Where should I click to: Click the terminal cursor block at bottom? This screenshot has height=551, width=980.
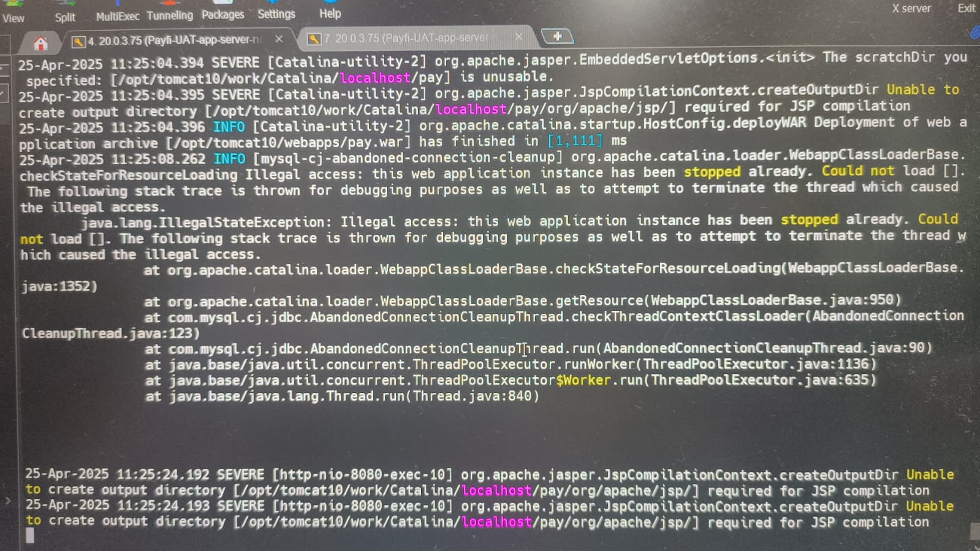pyautogui.click(x=30, y=536)
